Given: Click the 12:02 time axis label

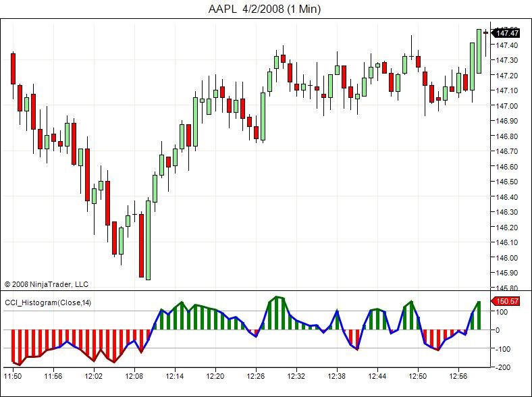Looking at the screenshot, I should [94, 376].
